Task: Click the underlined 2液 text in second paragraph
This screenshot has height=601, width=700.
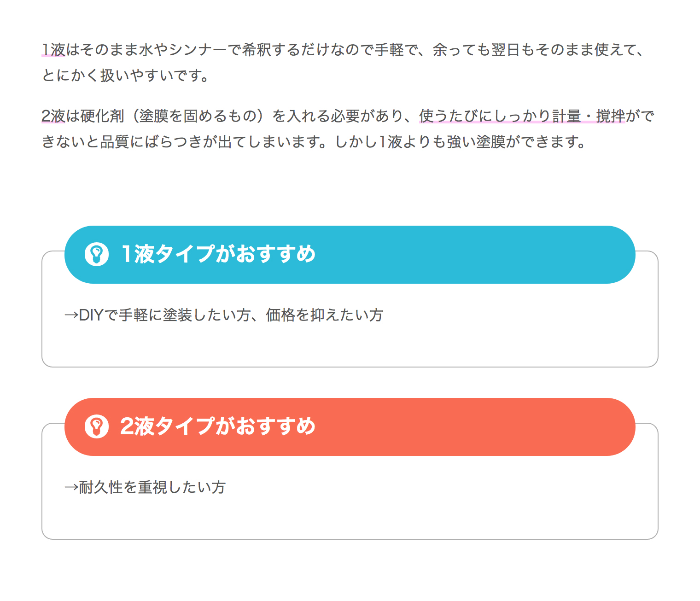Action: pyautogui.click(x=53, y=116)
